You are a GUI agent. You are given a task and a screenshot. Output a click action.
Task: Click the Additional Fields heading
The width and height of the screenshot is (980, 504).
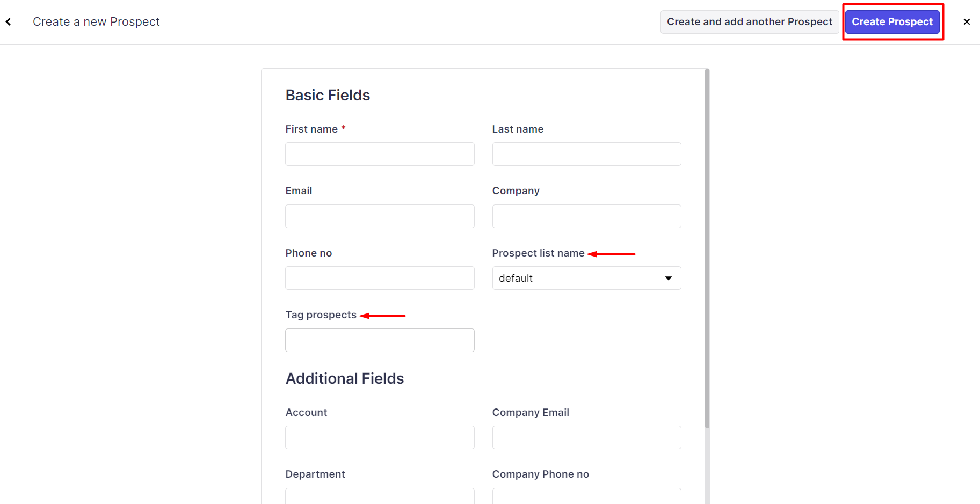[x=344, y=378]
